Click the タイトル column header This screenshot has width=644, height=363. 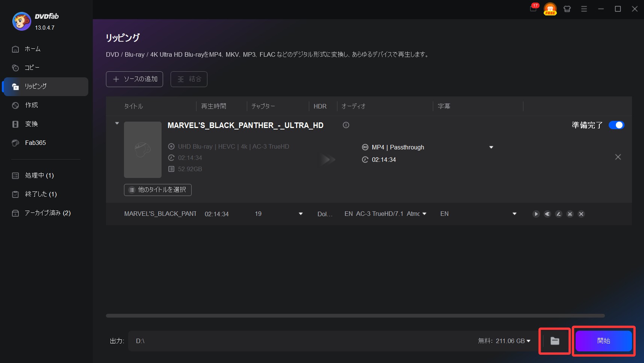tap(133, 106)
